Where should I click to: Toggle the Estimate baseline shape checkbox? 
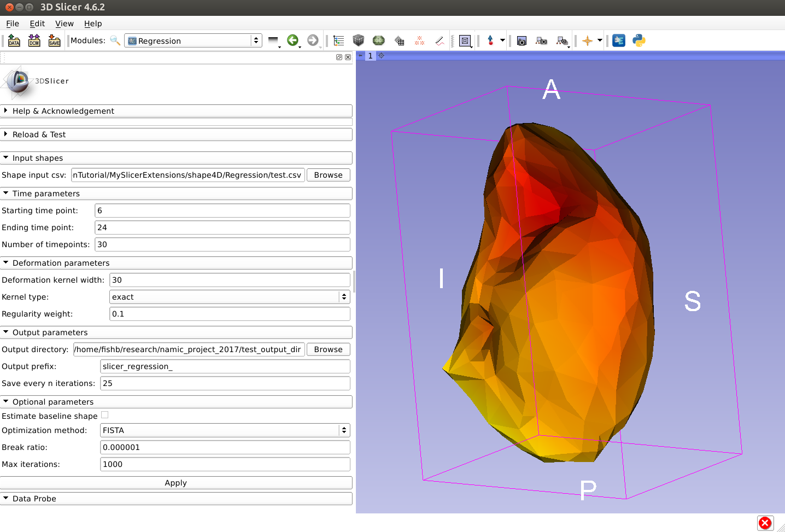click(105, 416)
